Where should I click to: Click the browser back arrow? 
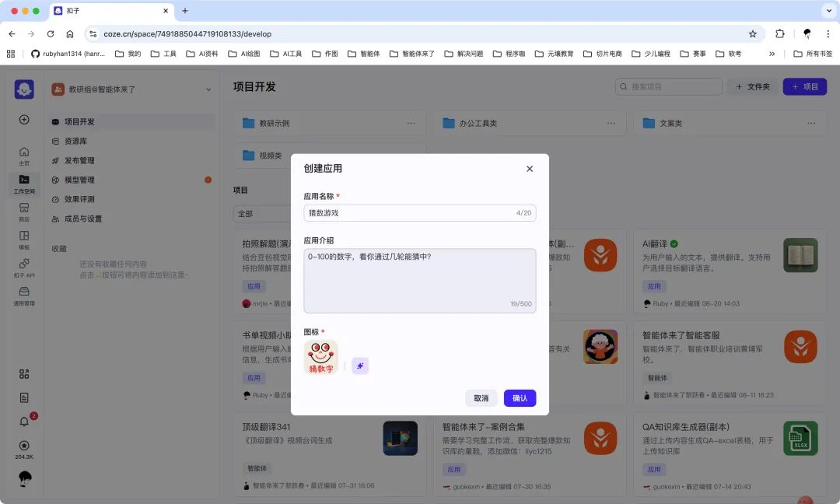[12, 33]
